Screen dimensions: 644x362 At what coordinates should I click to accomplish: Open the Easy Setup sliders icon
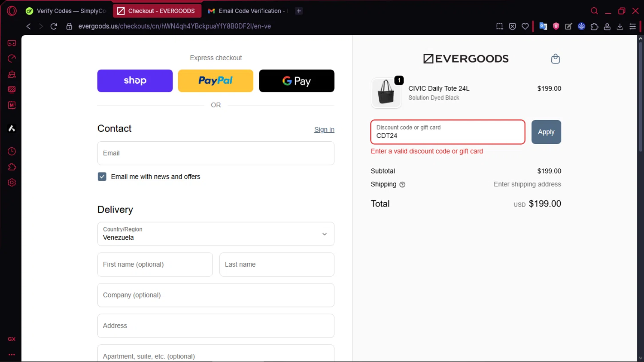[632, 27]
